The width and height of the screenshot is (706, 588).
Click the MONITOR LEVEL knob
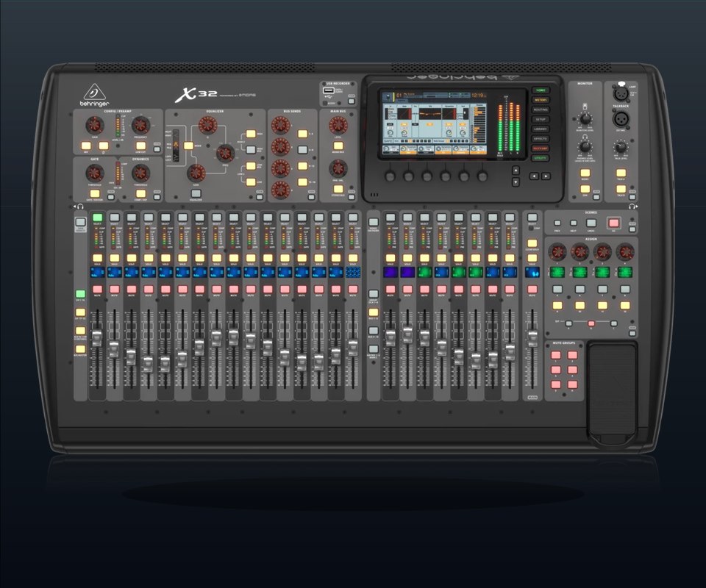tap(585, 119)
